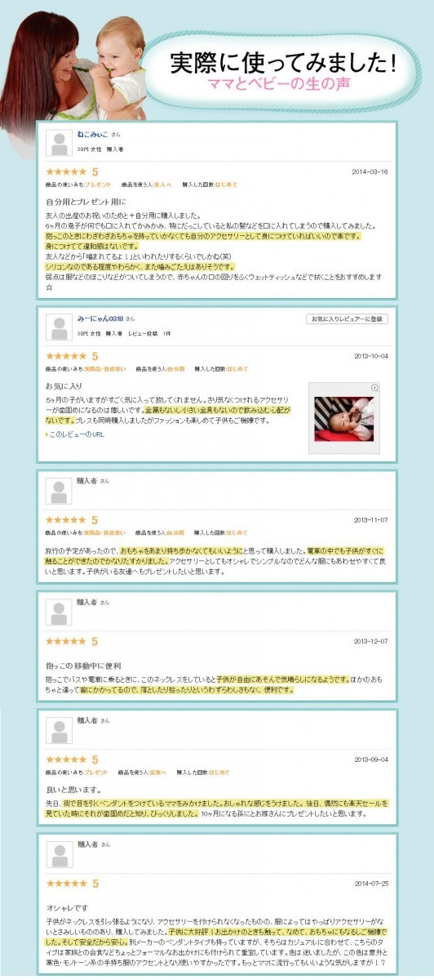
Task: Click the 抱っこの移動中に便利 review title
Action: pyautogui.click(x=83, y=666)
